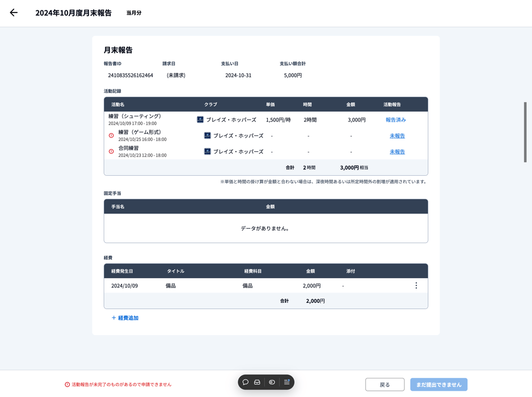Add a new expense with 経費追加
532x397 pixels.
pyautogui.click(x=125, y=318)
